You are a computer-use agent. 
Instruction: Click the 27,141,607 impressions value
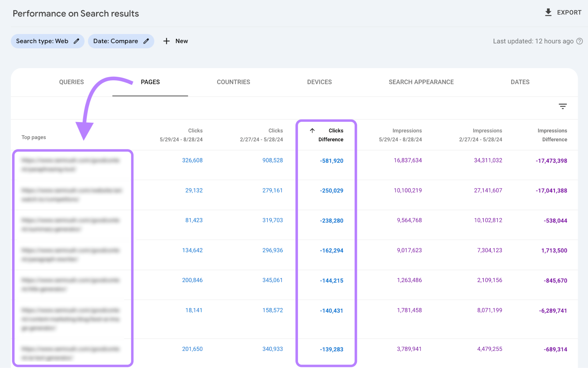click(x=488, y=190)
